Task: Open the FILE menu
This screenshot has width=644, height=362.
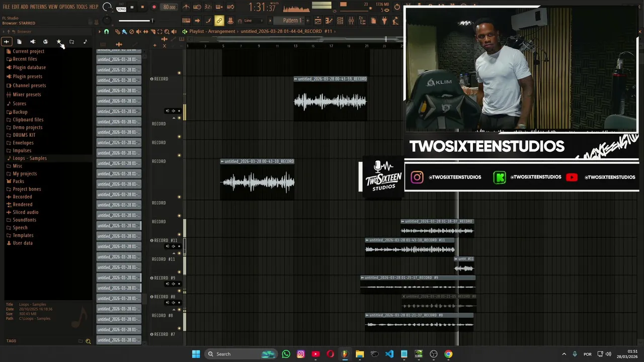Action: (x=6, y=7)
